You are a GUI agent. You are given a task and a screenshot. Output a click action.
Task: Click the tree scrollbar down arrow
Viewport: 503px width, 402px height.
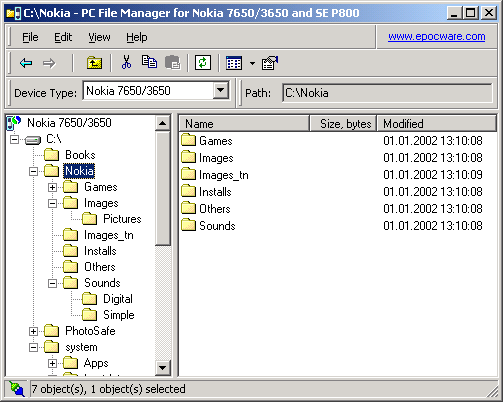pos(162,368)
